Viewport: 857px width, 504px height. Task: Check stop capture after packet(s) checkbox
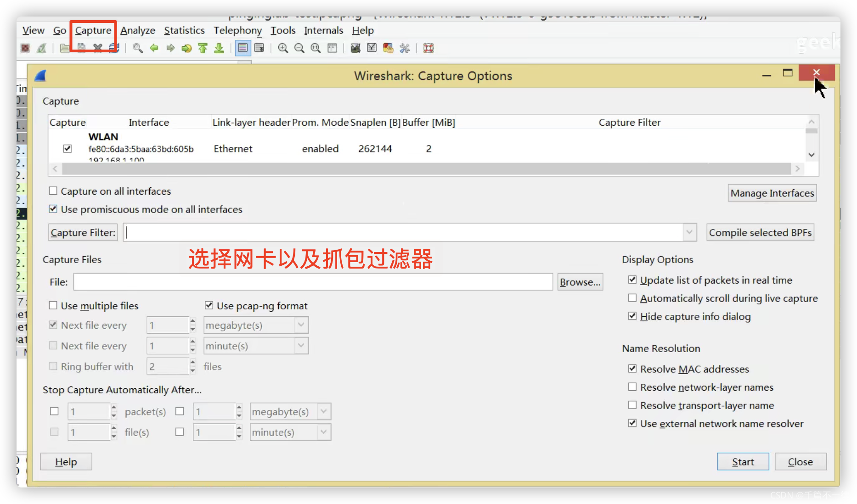click(x=54, y=411)
